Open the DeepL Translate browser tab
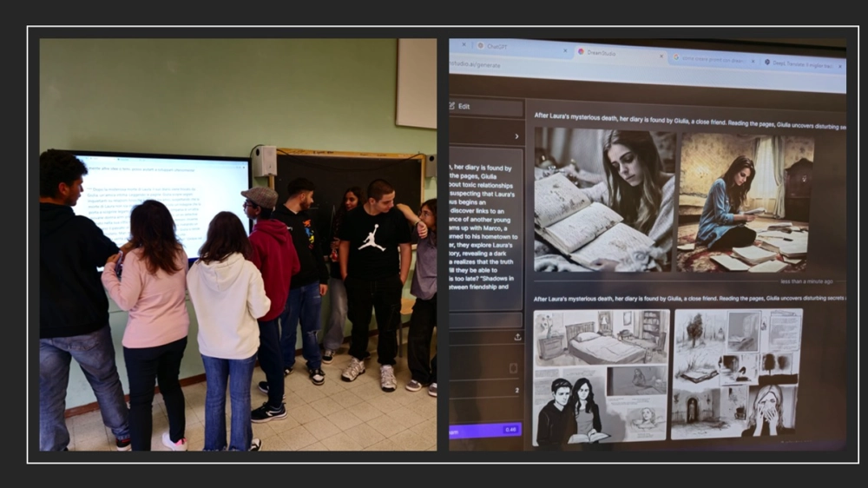The height and width of the screenshot is (488, 868). [799, 63]
